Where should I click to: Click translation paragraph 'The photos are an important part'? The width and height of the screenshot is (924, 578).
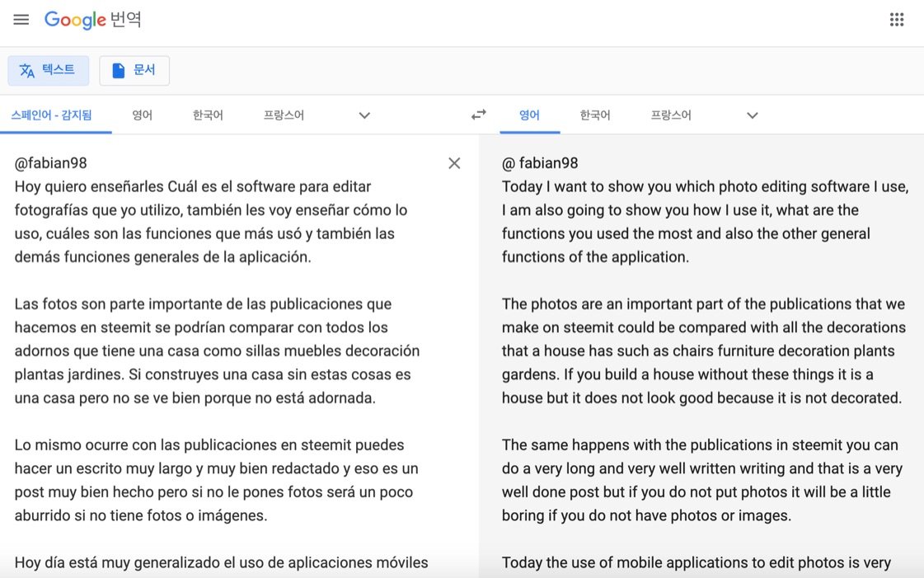[x=704, y=350]
